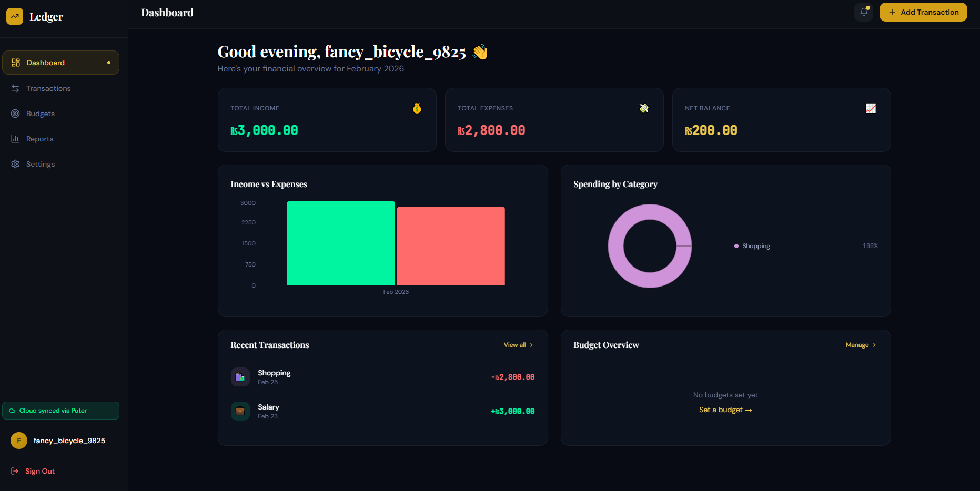980x491 pixels.
Task: Click the Shopping amount -₨2,800.00
Action: coord(513,377)
